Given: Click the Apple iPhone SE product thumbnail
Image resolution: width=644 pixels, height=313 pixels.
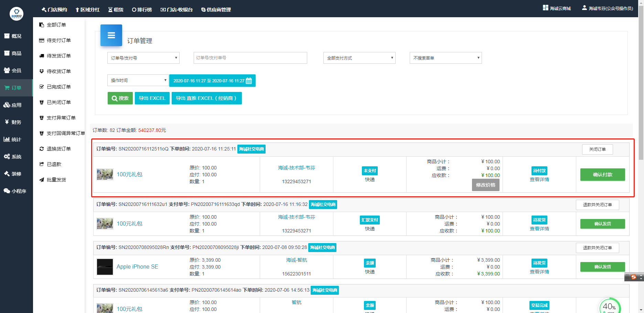Looking at the screenshot, I should pyautogui.click(x=105, y=267).
